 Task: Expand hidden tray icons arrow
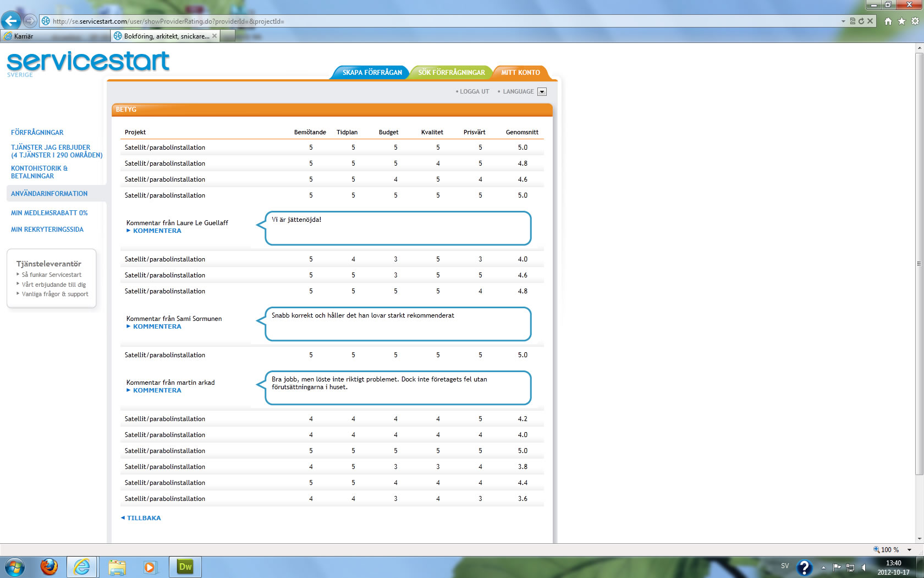click(823, 568)
